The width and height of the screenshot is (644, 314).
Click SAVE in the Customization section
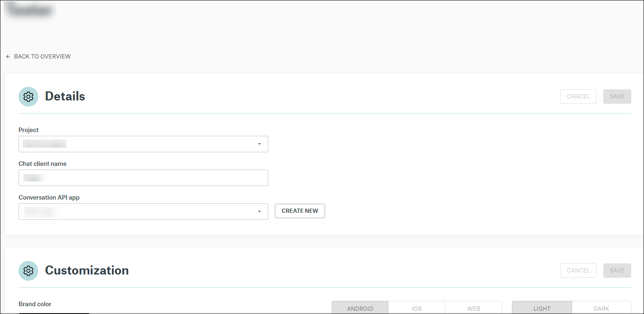tap(617, 270)
